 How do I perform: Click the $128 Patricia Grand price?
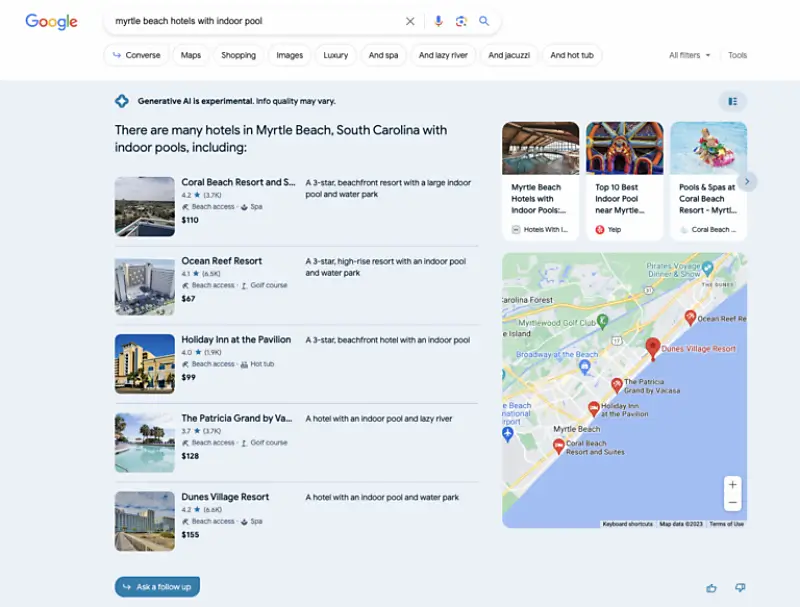(190, 456)
